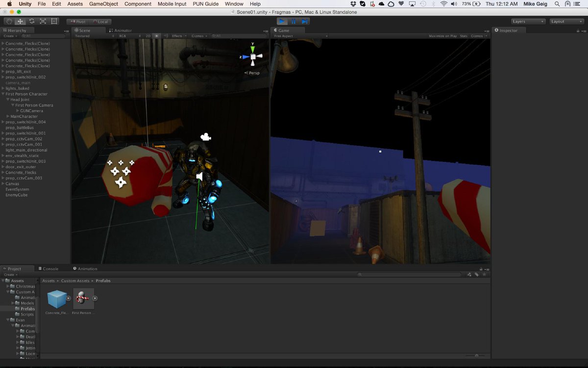Select EnemyCube in the Hierarchy

(17, 195)
